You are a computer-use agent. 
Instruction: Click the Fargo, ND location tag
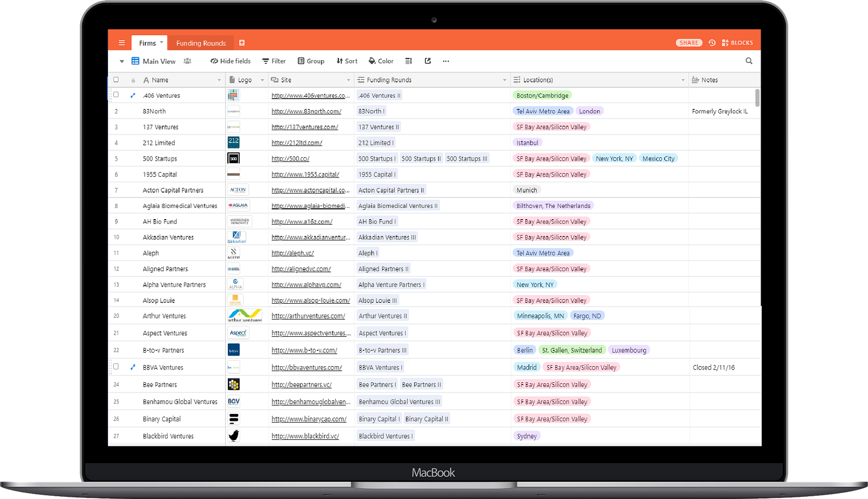coord(588,316)
